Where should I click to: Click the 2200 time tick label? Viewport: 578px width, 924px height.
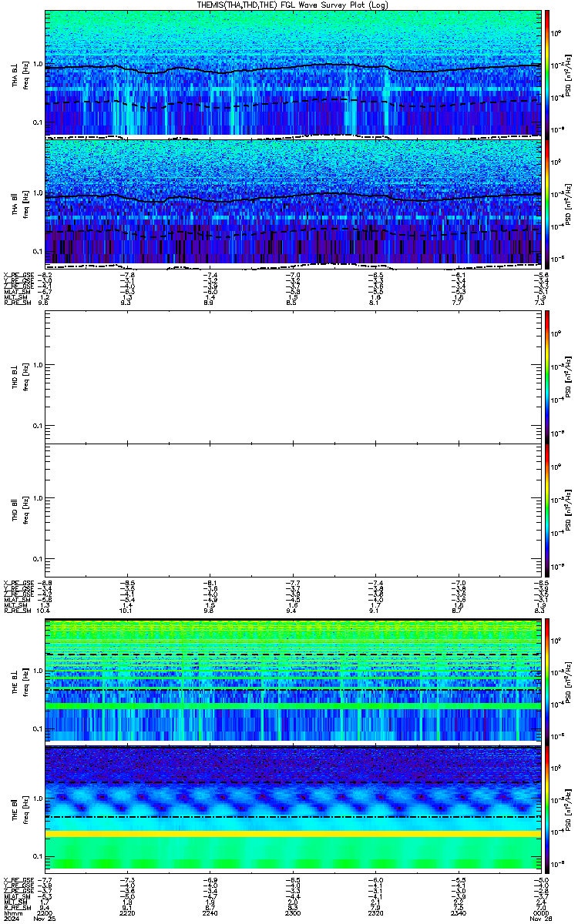[x=45, y=913]
